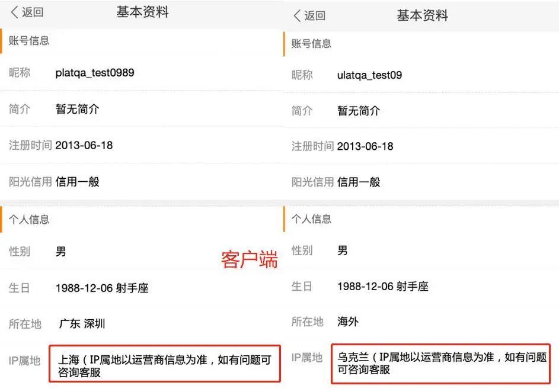Click the highlighted 上海 IP属地 notice box
Image resolution: width=559 pixels, height=392 pixels.
coord(165,364)
